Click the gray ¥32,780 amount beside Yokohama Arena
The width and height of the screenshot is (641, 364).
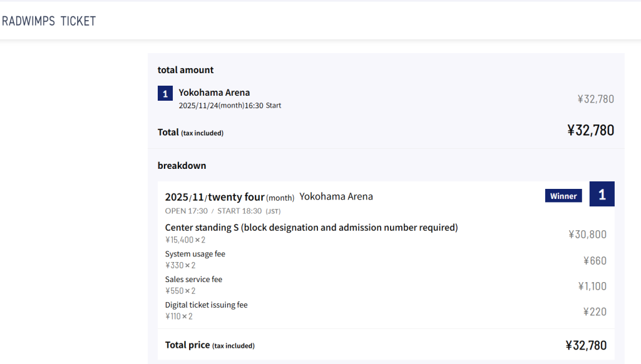point(595,99)
